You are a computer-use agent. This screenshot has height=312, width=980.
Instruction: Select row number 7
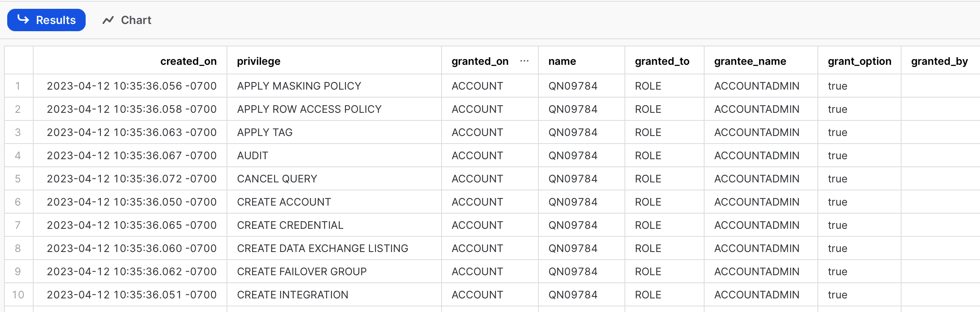[x=18, y=225]
